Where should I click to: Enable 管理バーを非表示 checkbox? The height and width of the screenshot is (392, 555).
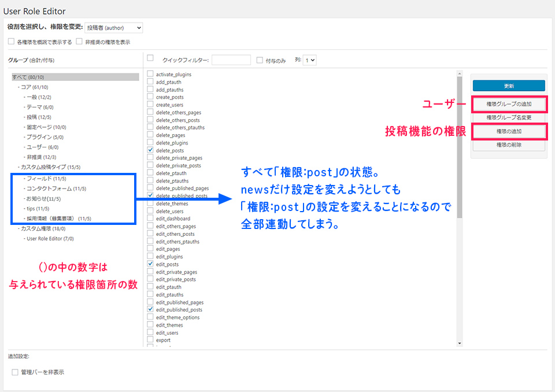coord(15,372)
